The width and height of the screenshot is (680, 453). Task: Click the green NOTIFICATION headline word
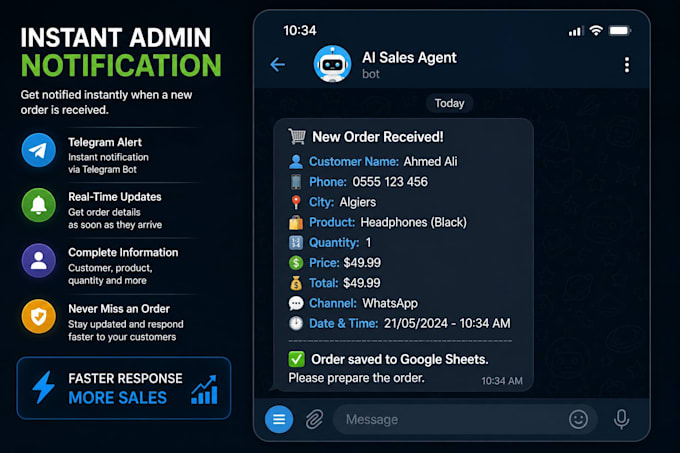click(x=121, y=65)
